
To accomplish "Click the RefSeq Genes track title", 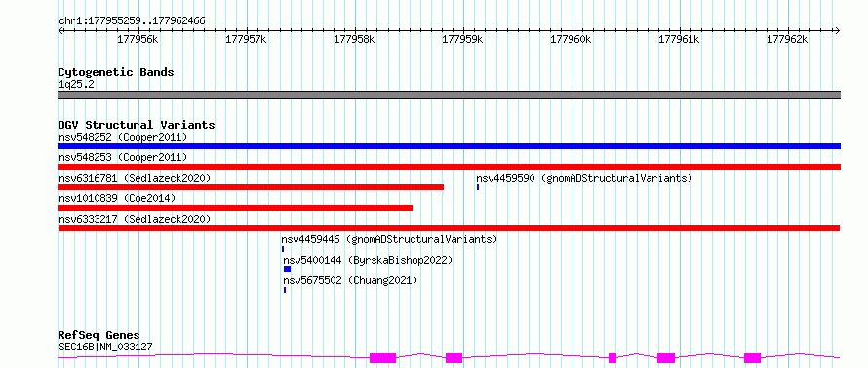I will [x=99, y=336].
